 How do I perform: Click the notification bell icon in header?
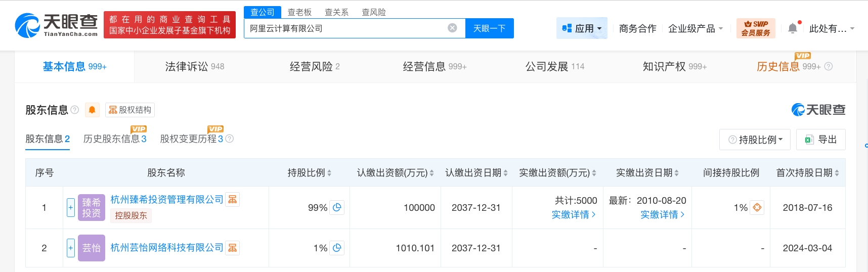click(x=793, y=28)
